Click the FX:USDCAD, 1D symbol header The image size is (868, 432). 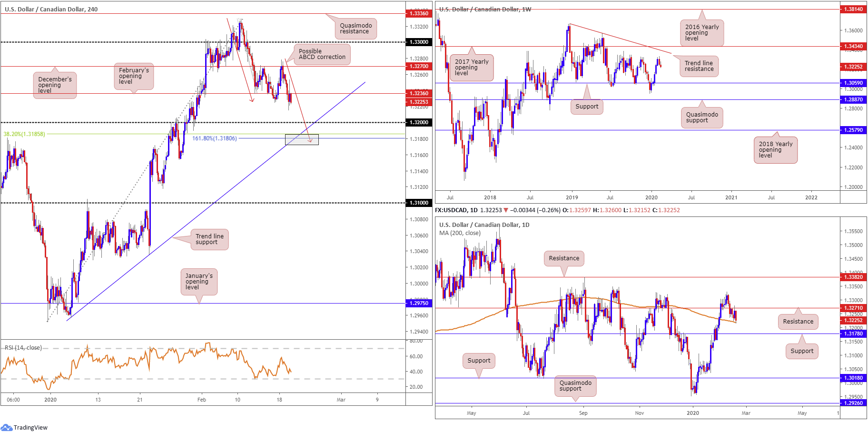[456, 210]
